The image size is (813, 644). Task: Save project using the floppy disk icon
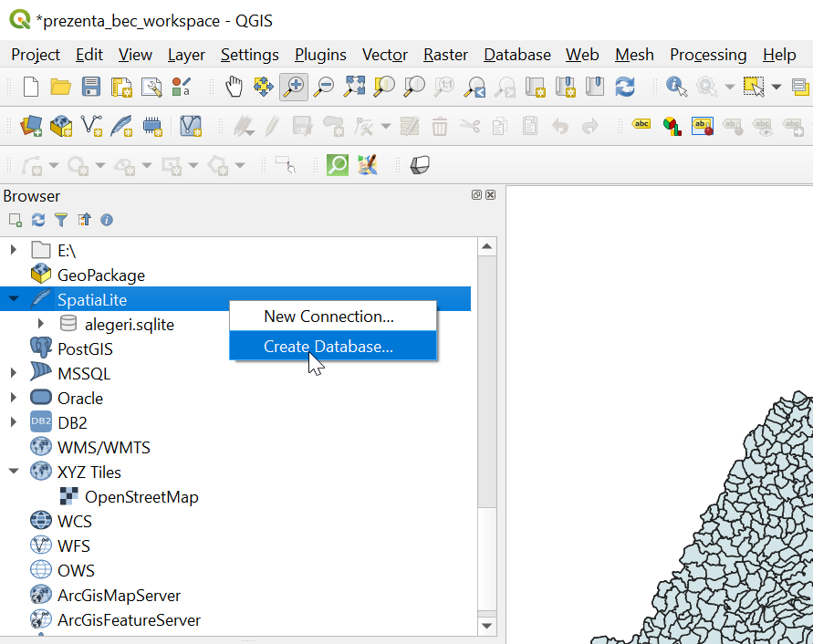coord(90,87)
